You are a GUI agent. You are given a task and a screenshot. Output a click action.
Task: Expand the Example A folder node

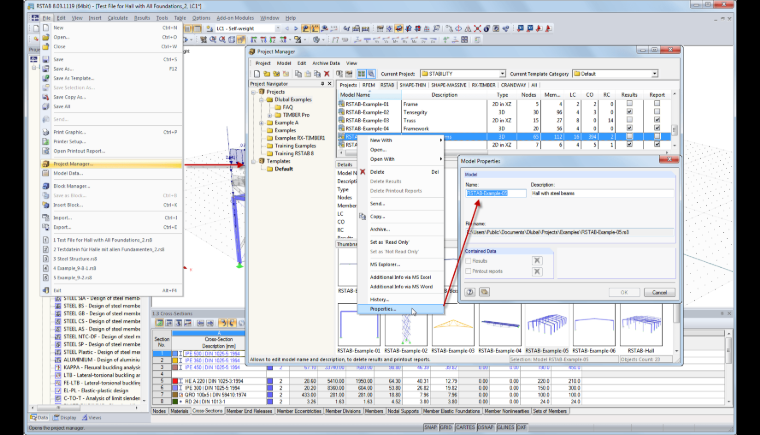tap(262, 123)
